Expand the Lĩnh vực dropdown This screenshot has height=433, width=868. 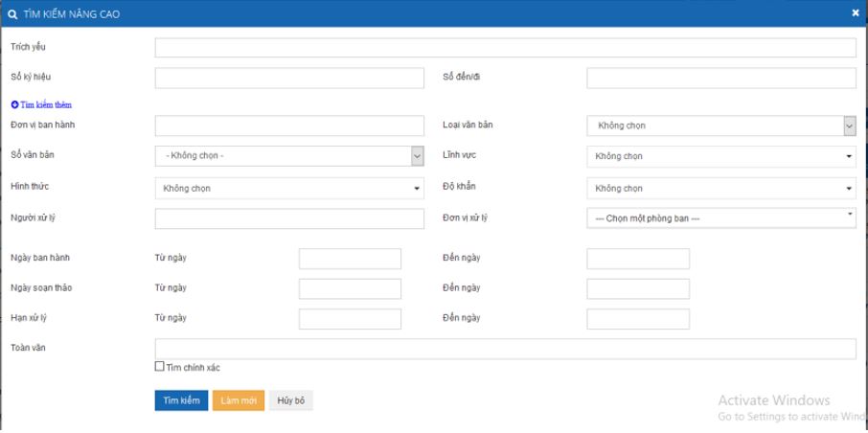(720, 156)
